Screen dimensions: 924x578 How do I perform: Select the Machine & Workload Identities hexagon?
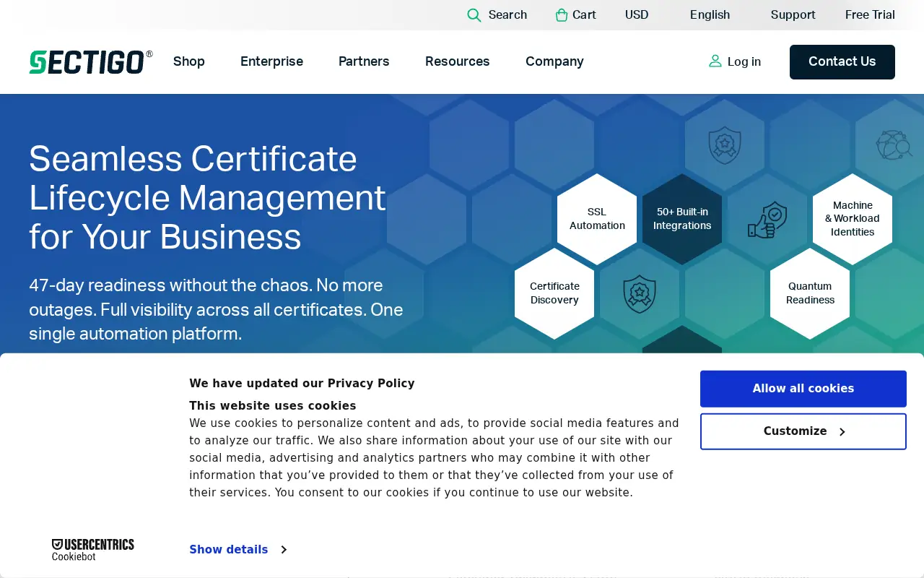(x=853, y=219)
